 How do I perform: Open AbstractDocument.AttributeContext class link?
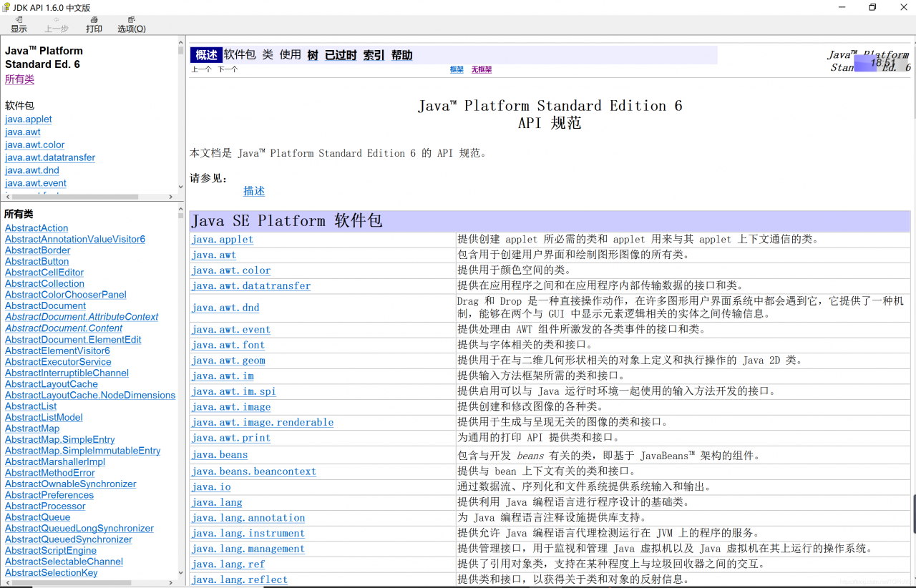pyautogui.click(x=82, y=317)
